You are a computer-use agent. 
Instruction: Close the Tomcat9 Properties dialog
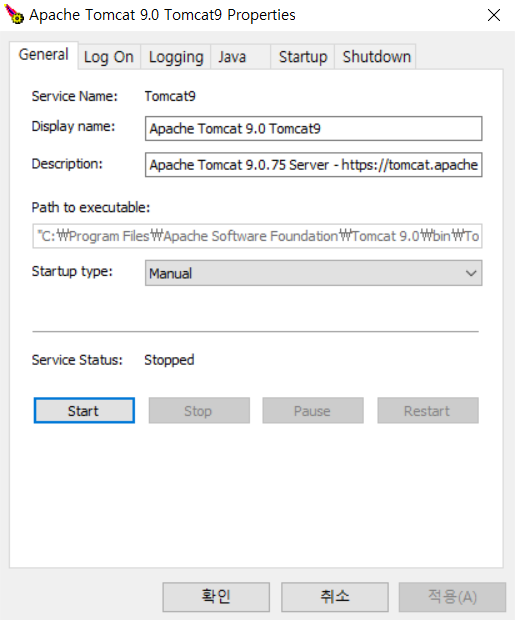pyautogui.click(x=494, y=15)
